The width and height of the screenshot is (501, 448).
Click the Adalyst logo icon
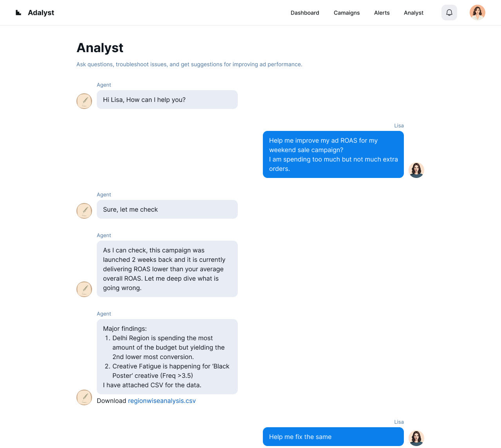coord(18,13)
